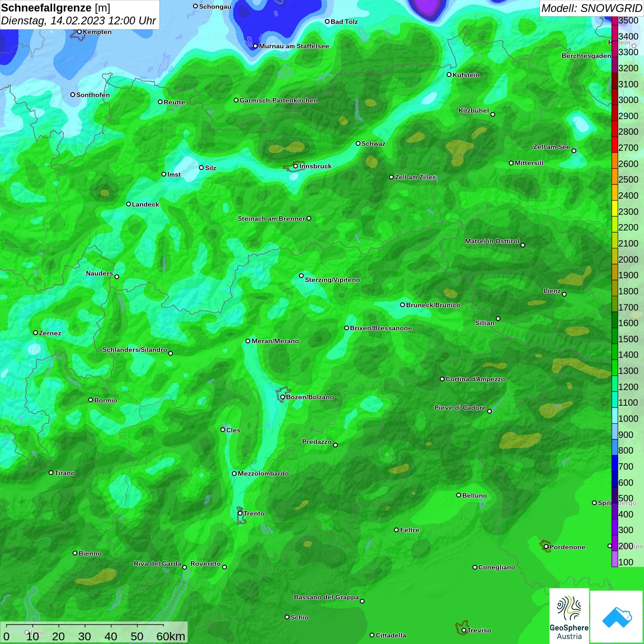
Task: Click the '3500' legend value
Action: pyautogui.click(x=628, y=20)
